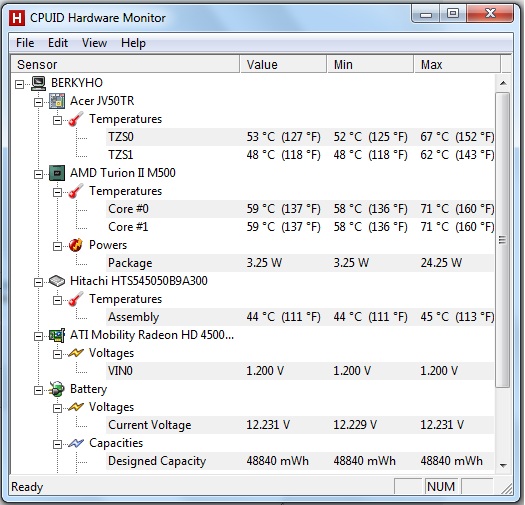Click the Hitachi hard drive icon
Image resolution: width=525 pixels, height=505 pixels.
tap(57, 281)
